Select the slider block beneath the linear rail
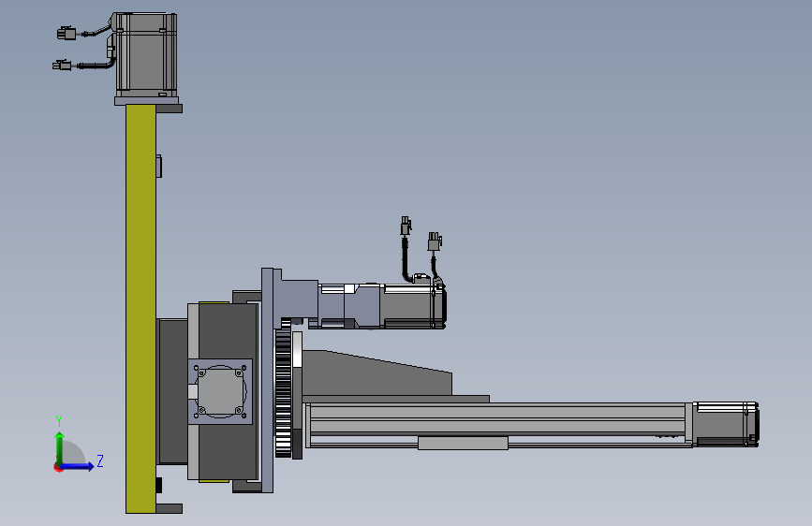812x526 pixels. point(463,443)
